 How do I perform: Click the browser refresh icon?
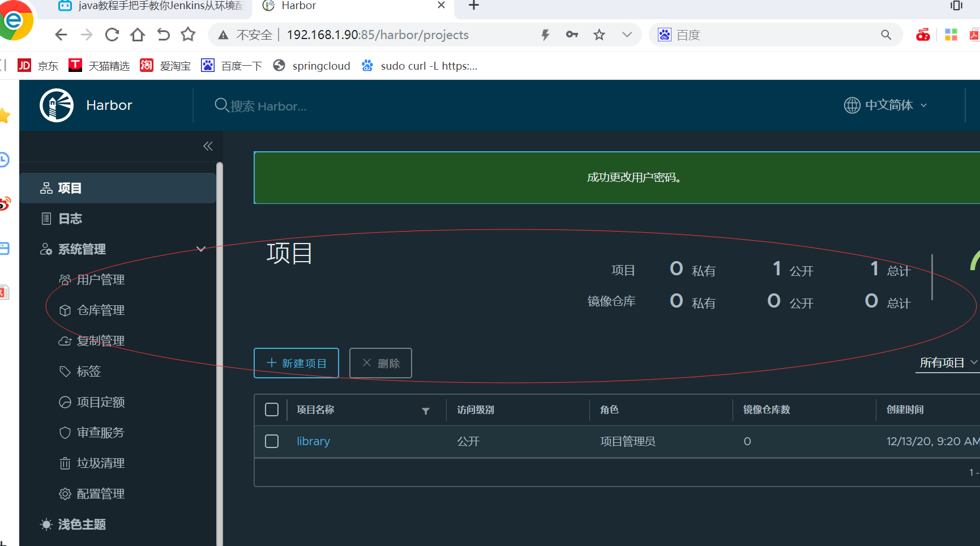coord(112,35)
